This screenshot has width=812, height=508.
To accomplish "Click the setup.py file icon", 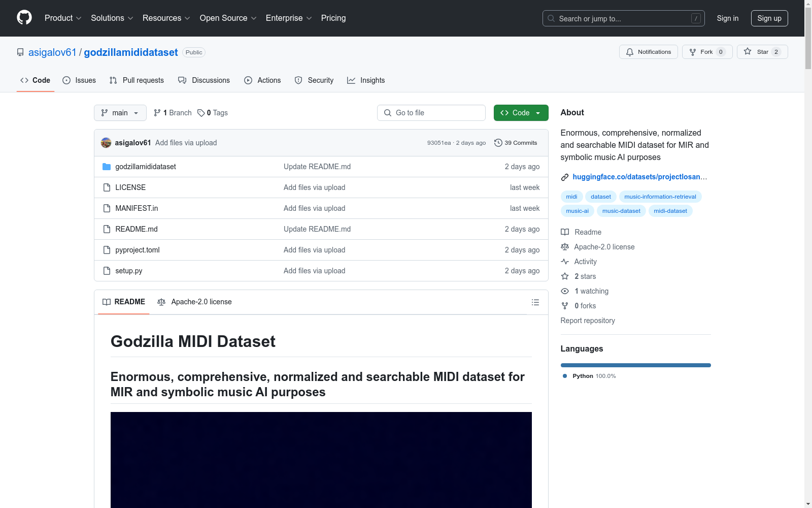I will click(x=107, y=271).
